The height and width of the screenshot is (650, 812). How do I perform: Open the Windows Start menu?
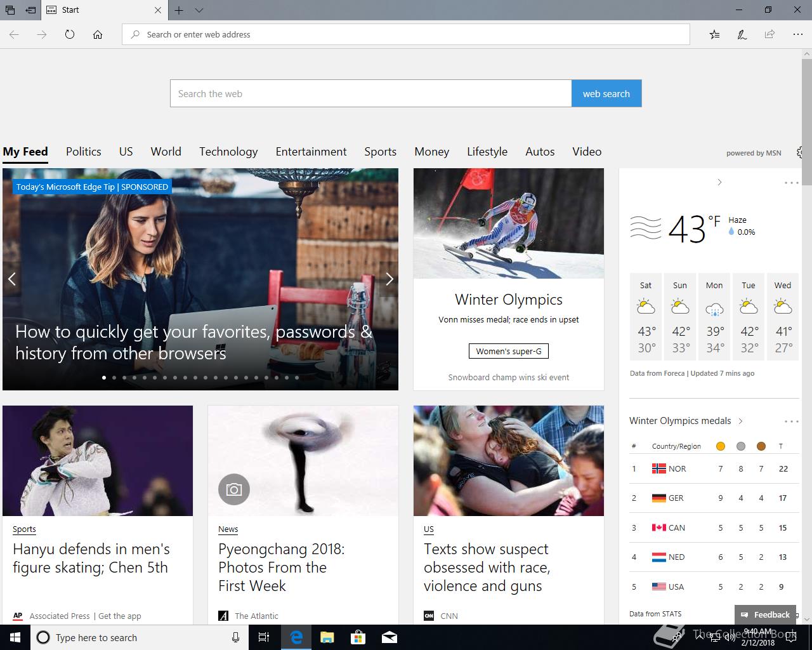pos(15,637)
